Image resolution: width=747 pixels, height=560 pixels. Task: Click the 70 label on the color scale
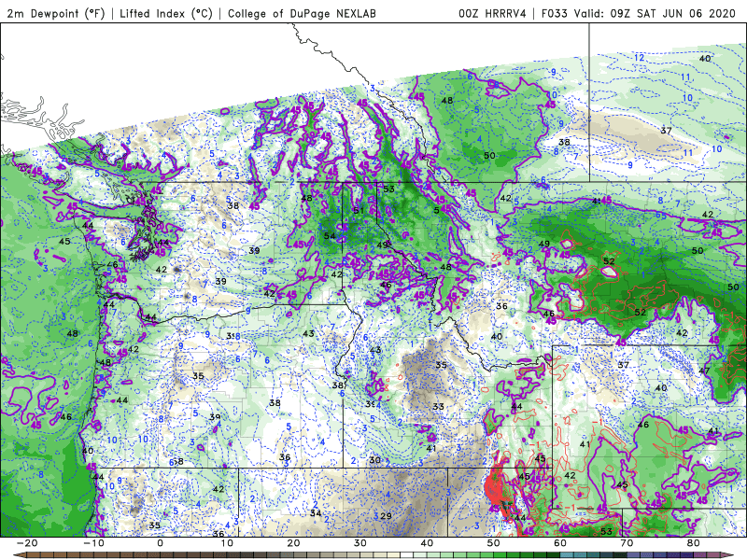[x=627, y=543]
